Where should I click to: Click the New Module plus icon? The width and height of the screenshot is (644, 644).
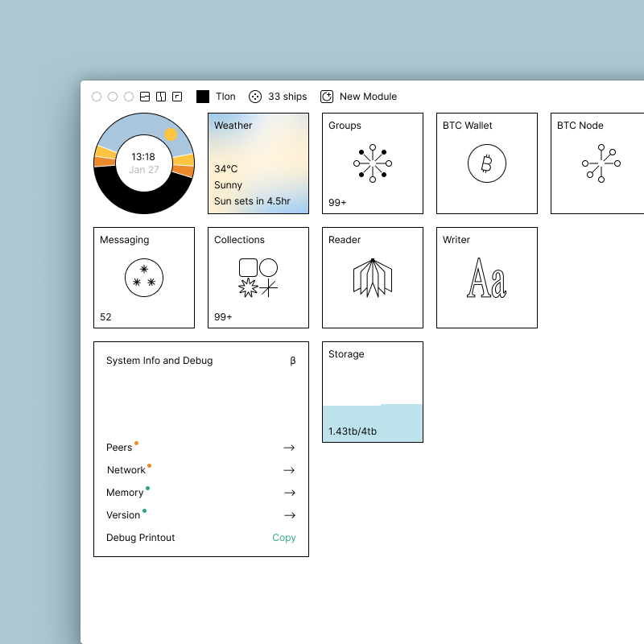point(327,97)
